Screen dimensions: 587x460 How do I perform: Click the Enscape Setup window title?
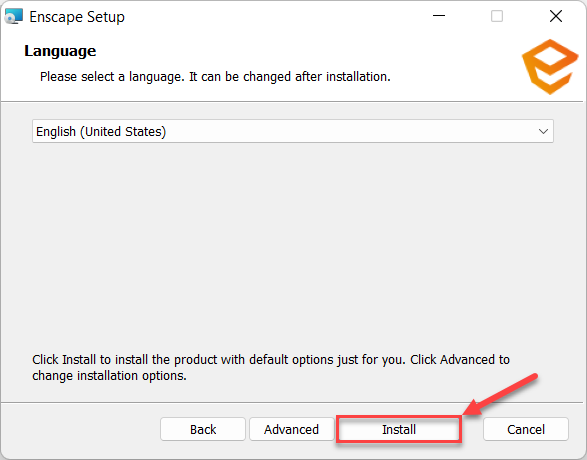[x=77, y=17]
